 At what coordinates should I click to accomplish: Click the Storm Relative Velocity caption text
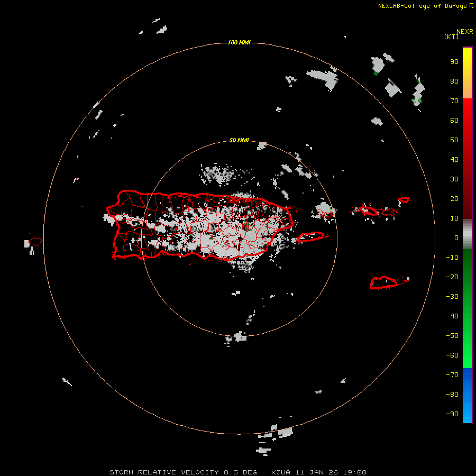click(x=237, y=472)
